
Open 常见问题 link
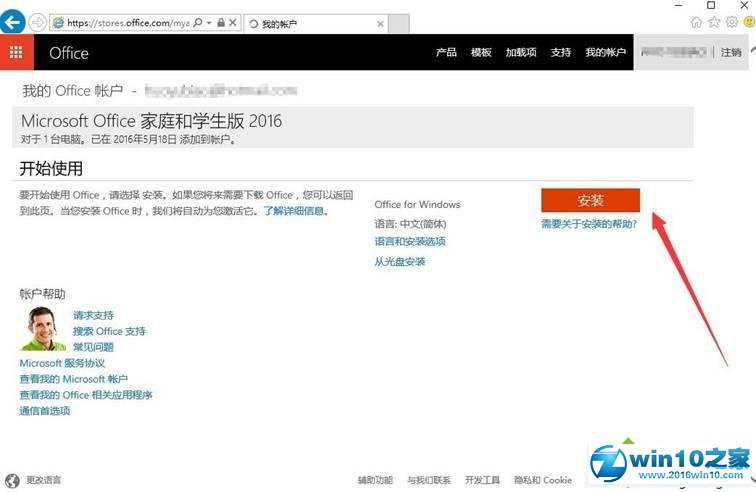[93, 347]
